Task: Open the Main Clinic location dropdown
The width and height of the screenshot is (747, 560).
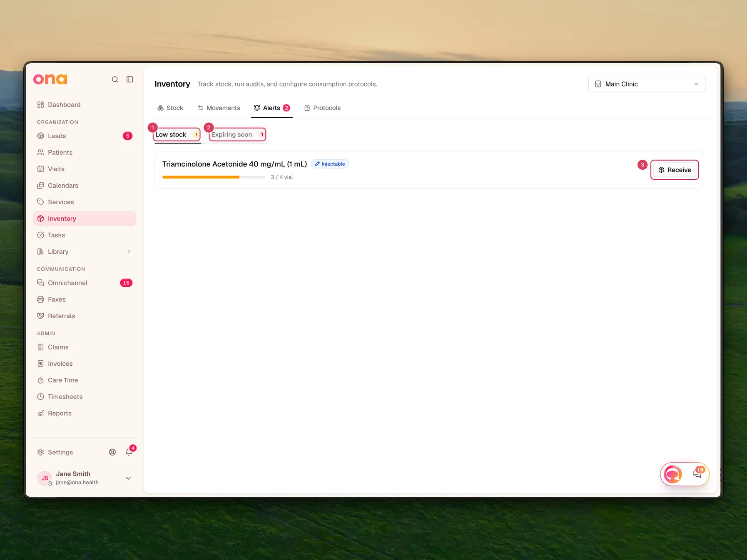Action: (647, 84)
